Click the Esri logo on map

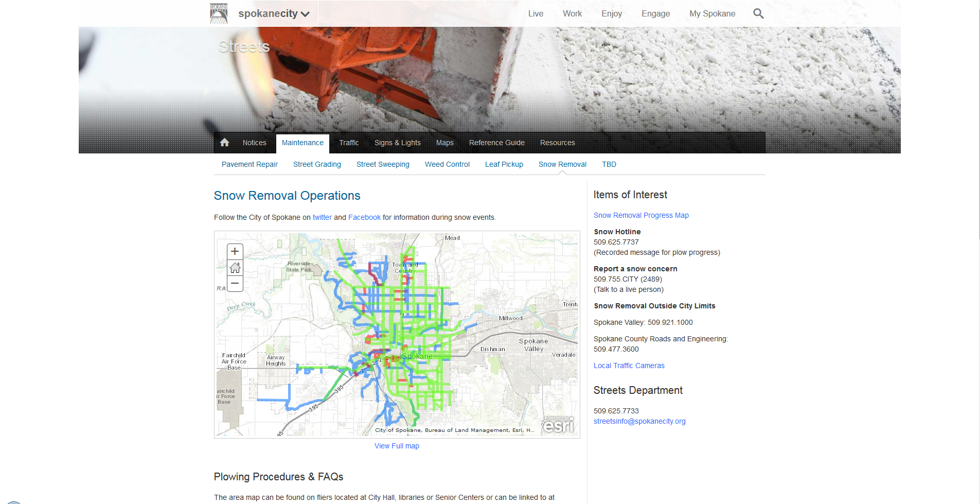click(x=559, y=425)
